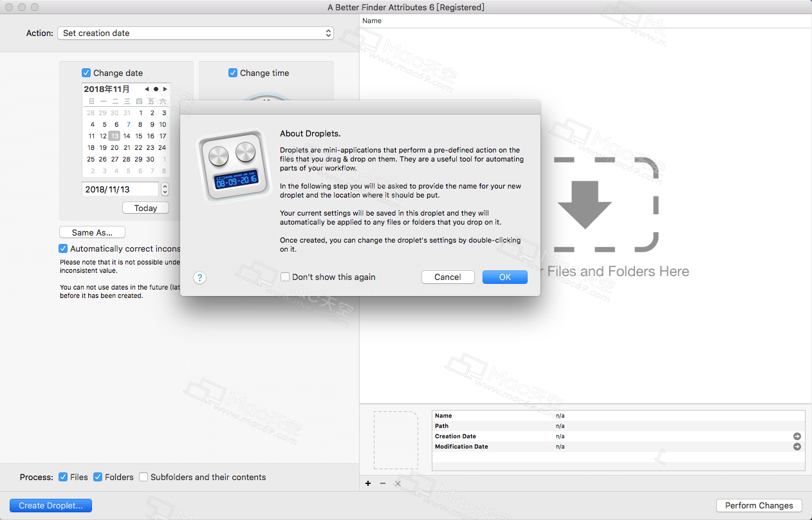Click the 2018年11月 month label
The height and width of the screenshot is (520, 812).
(x=107, y=89)
